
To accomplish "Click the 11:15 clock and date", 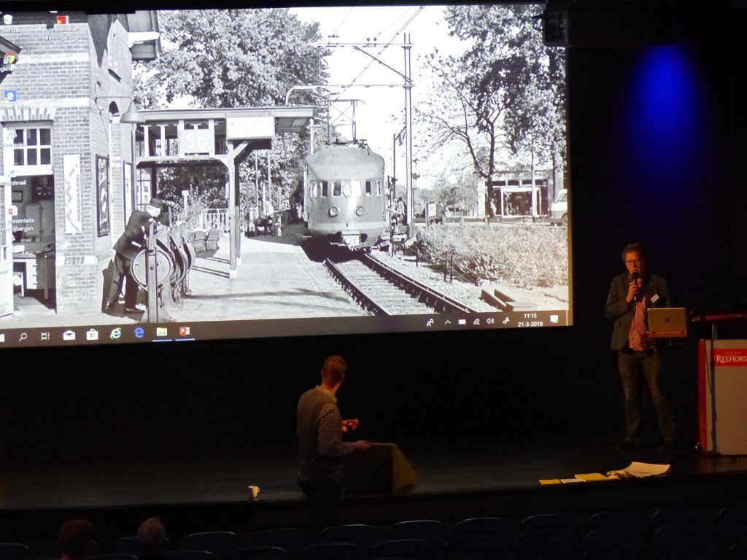I will click(530, 319).
